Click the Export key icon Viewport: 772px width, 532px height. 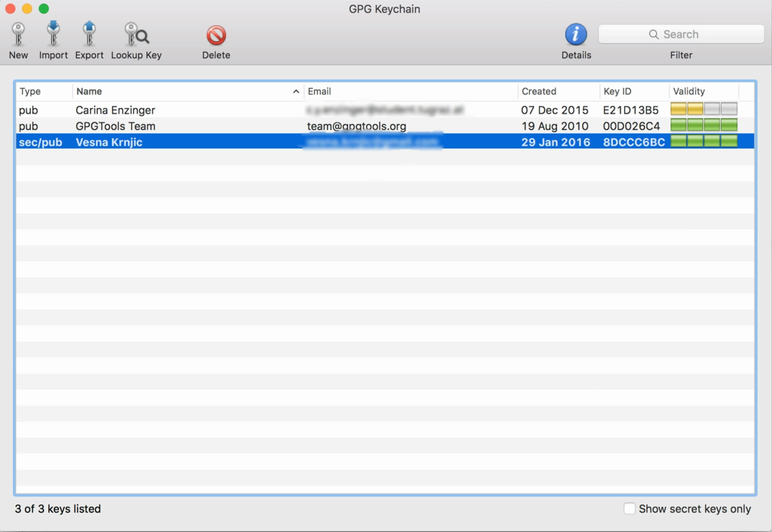89,35
